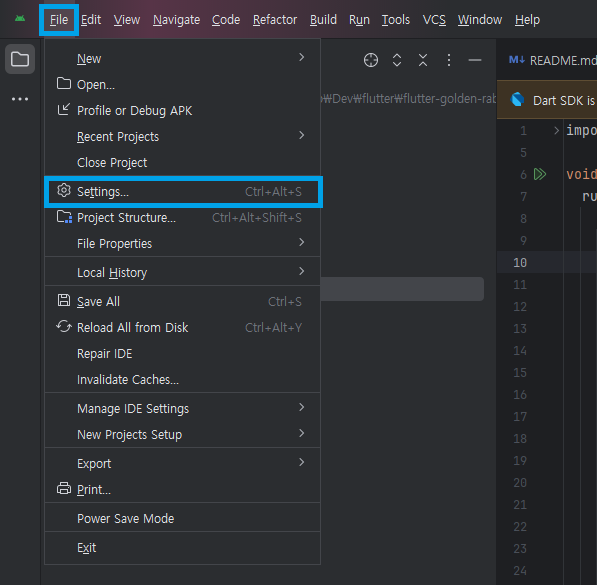Open the project panel options kebab menu
Viewport: 597px width, 585px height.
(x=449, y=60)
